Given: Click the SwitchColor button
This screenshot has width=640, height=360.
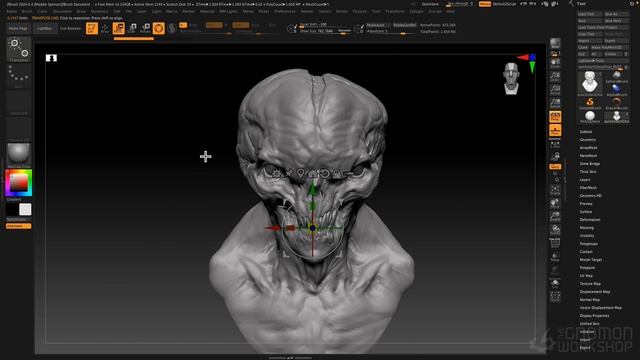Looking at the screenshot, I should click(18, 219).
